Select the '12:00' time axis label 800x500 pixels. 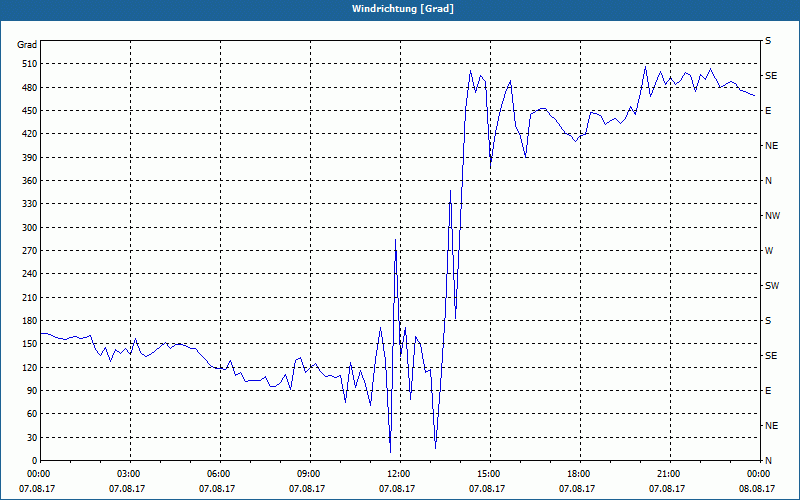coord(400,474)
